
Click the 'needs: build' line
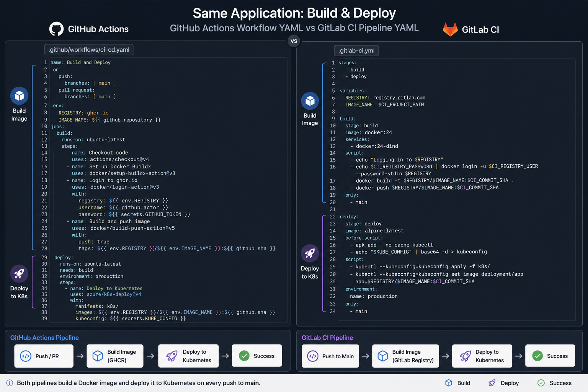[76, 270]
